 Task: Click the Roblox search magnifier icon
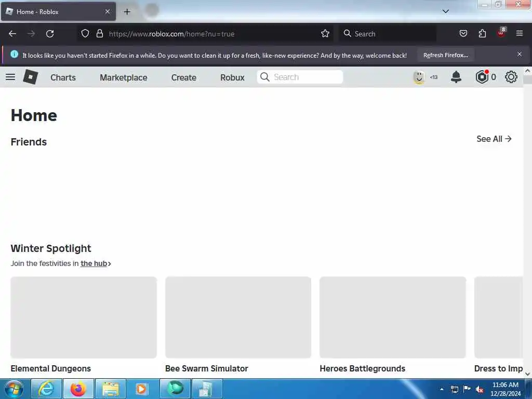(264, 77)
